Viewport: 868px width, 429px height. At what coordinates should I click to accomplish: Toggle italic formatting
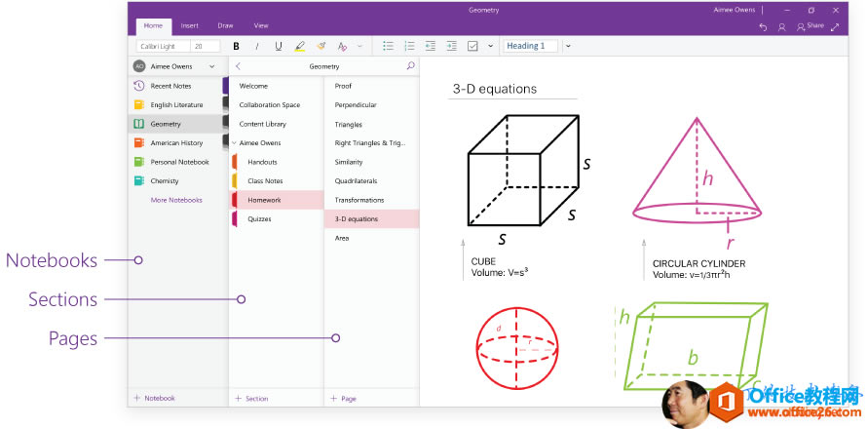pyautogui.click(x=257, y=46)
